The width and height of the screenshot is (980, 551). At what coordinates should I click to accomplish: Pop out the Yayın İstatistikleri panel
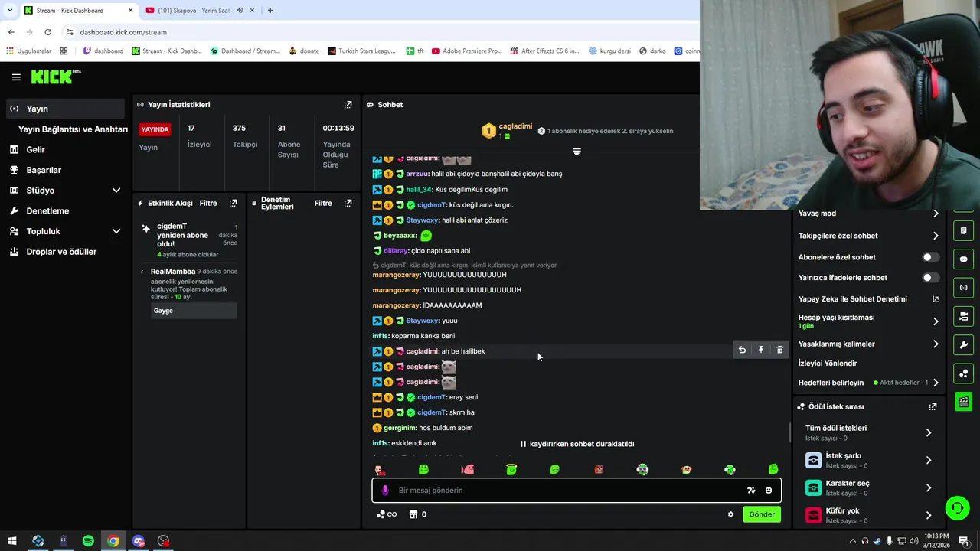point(348,104)
